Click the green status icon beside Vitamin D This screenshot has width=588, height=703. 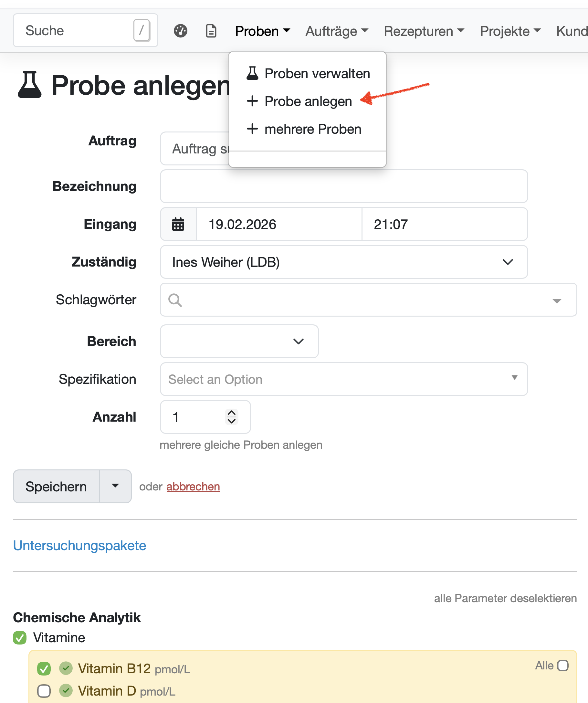tap(66, 690)
